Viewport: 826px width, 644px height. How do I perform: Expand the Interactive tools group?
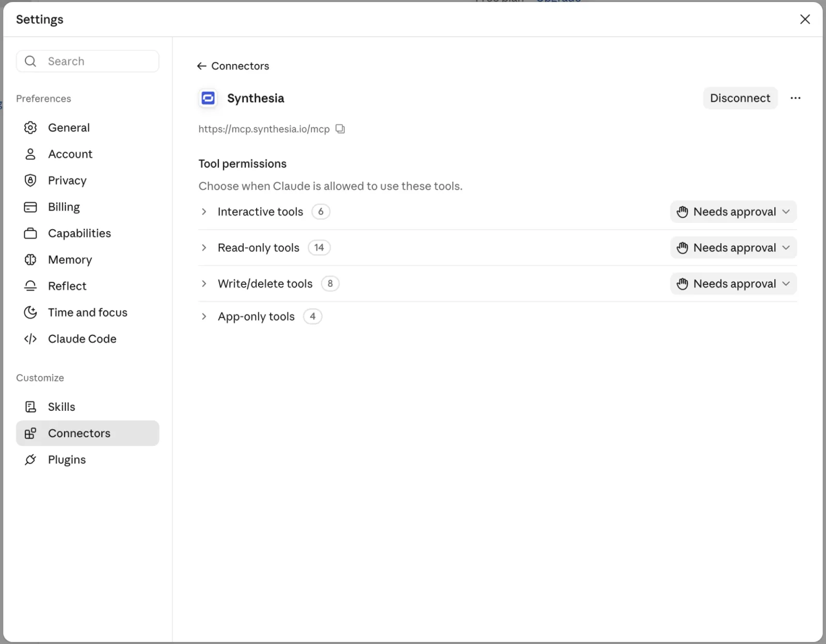[204, 212]
